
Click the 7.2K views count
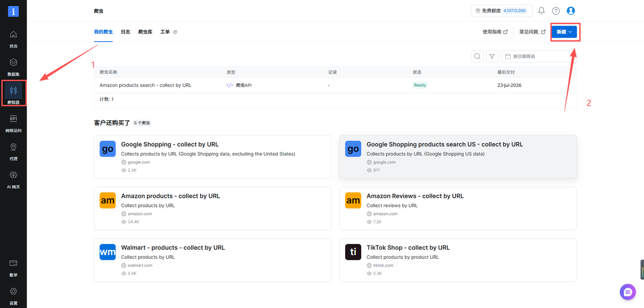[x=377, y=222]
